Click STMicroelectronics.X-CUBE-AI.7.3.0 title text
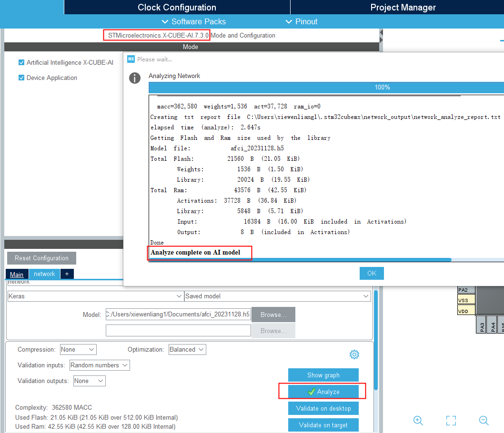 [158, 35]
